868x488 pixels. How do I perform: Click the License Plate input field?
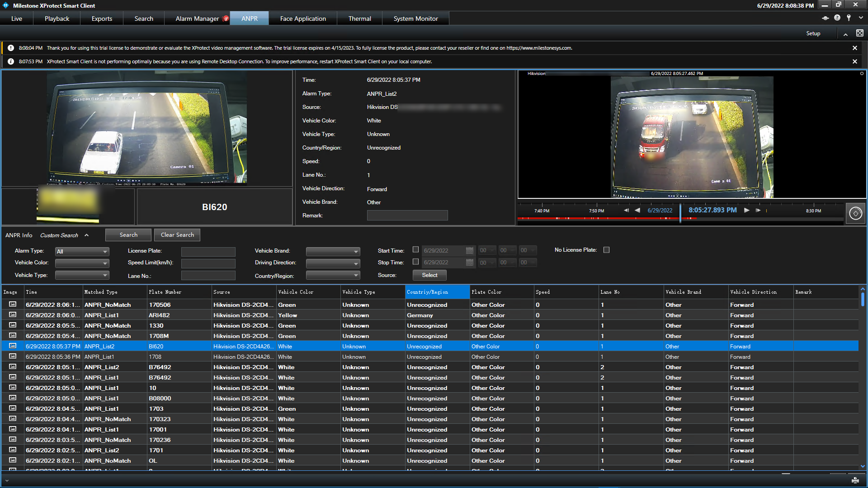pos(208,251)
